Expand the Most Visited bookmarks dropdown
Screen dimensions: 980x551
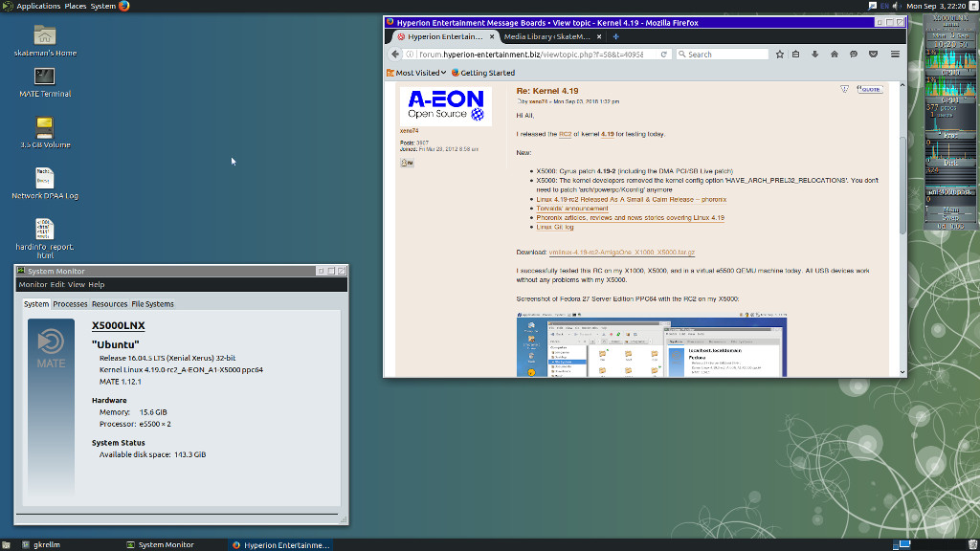[x=416, y=73]
